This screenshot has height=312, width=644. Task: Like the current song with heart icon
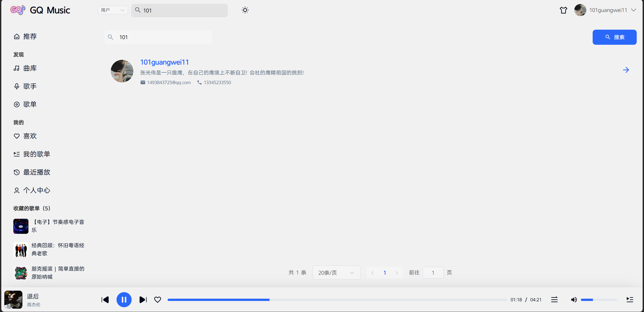pyautogui.click(x=158, y=299)
